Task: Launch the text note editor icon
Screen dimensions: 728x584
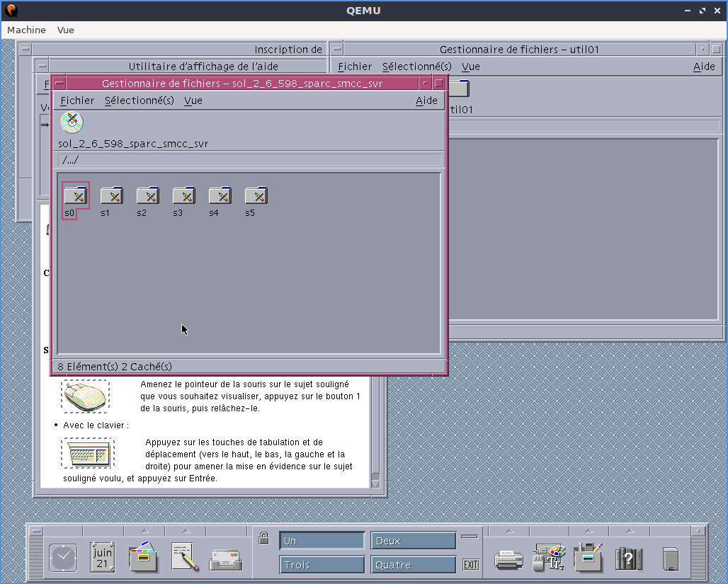Action: (185, 556)
